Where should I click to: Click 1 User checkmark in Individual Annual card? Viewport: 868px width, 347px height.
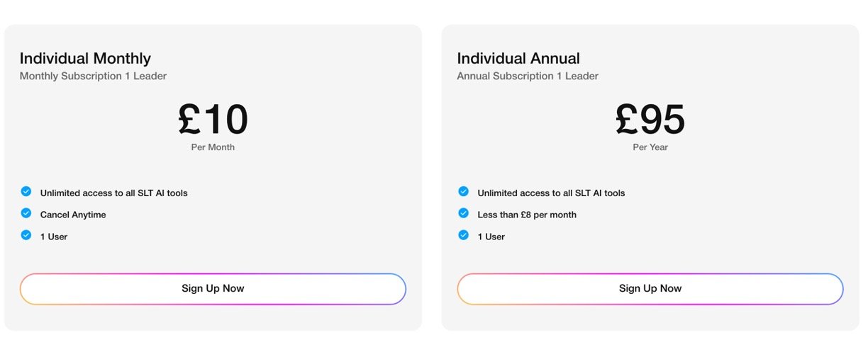pos(464,235)
